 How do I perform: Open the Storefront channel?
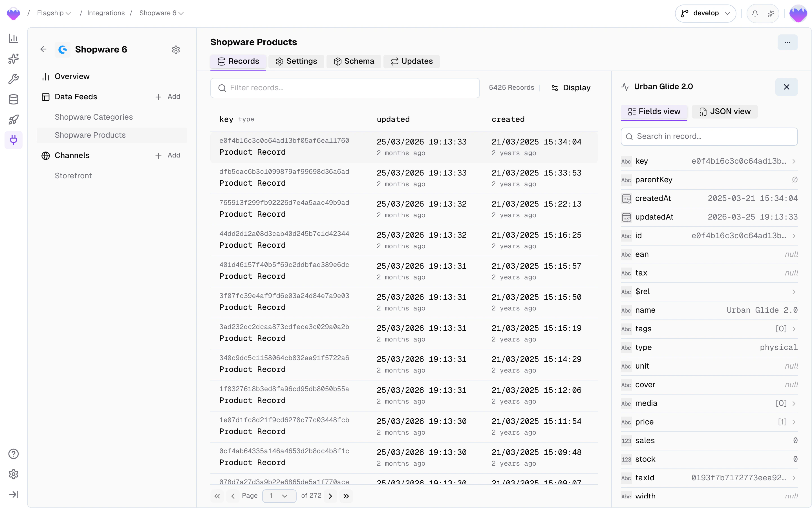pos(112,176)
